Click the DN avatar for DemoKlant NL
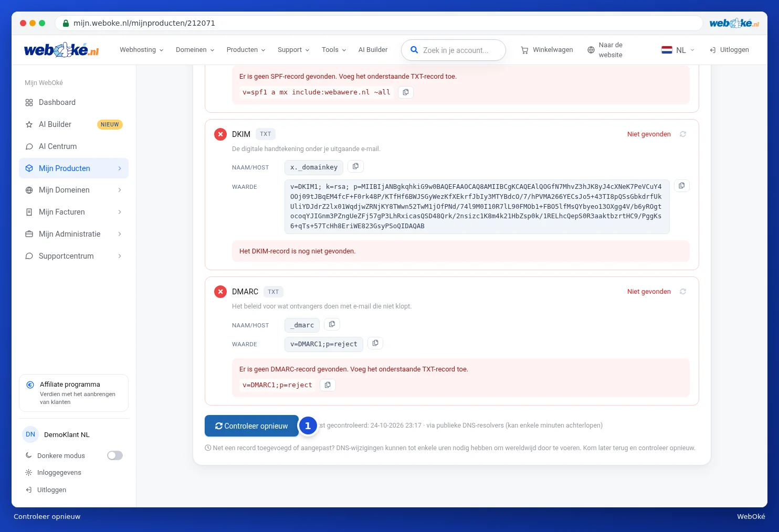This screenshot has width=779, height=532. point(30,434)
